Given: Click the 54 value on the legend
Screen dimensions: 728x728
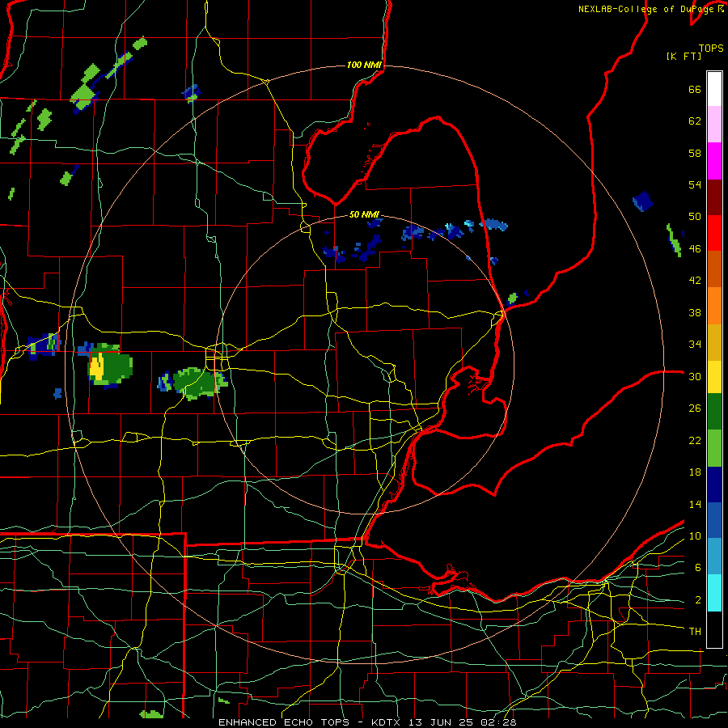Looking at the screenshot, I should [x=695, y=184].
